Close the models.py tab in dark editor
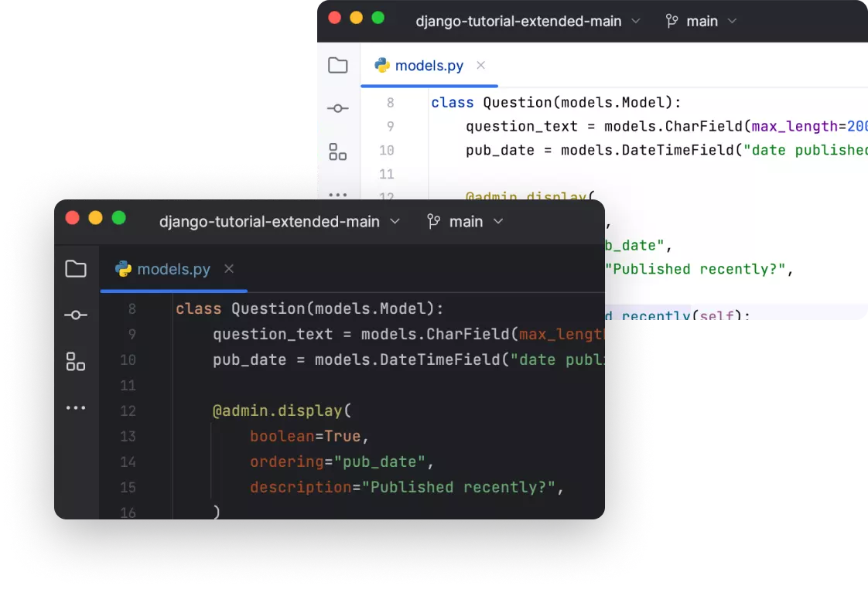 click(229, 269)
